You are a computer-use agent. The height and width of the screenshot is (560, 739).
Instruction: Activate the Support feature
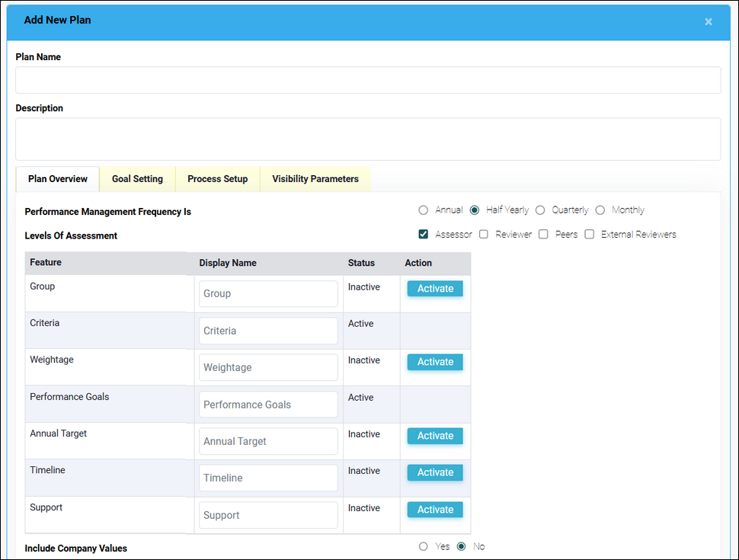435,510
